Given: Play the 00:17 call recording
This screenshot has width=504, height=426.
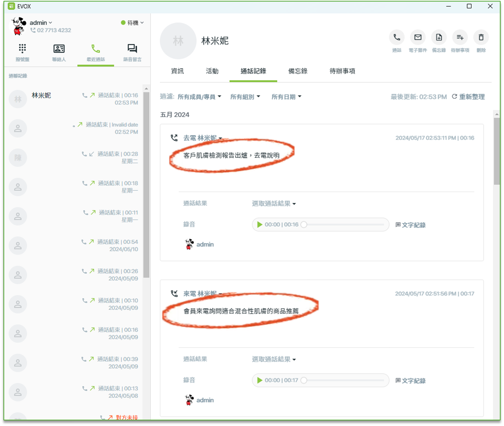Looking at the screenshot, I should click(259, 380).
